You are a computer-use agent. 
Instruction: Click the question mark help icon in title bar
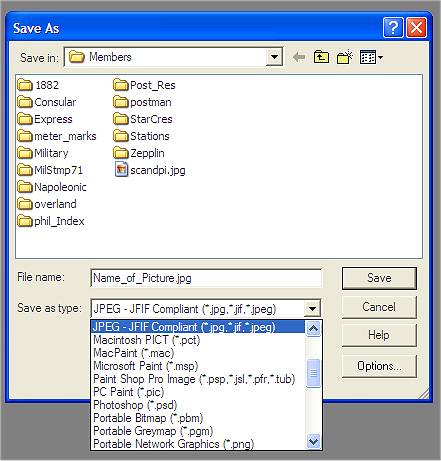393,27
